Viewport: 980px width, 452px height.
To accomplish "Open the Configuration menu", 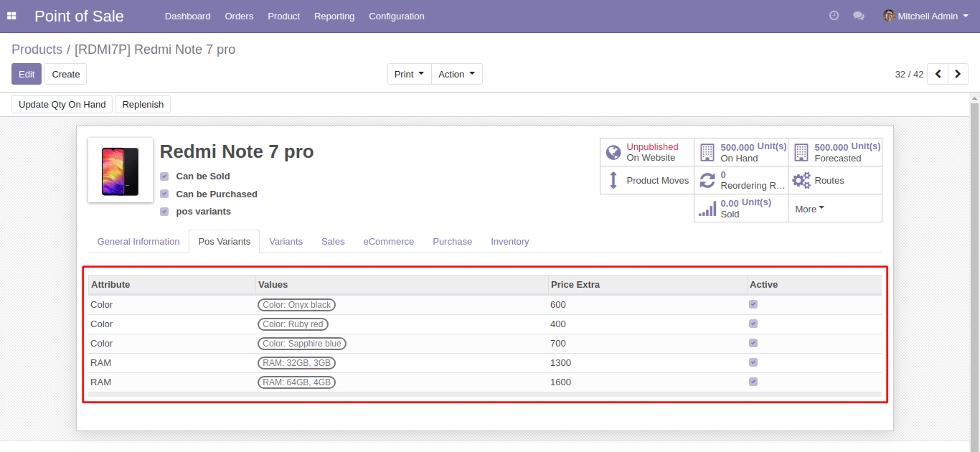I will coord(397,16).
